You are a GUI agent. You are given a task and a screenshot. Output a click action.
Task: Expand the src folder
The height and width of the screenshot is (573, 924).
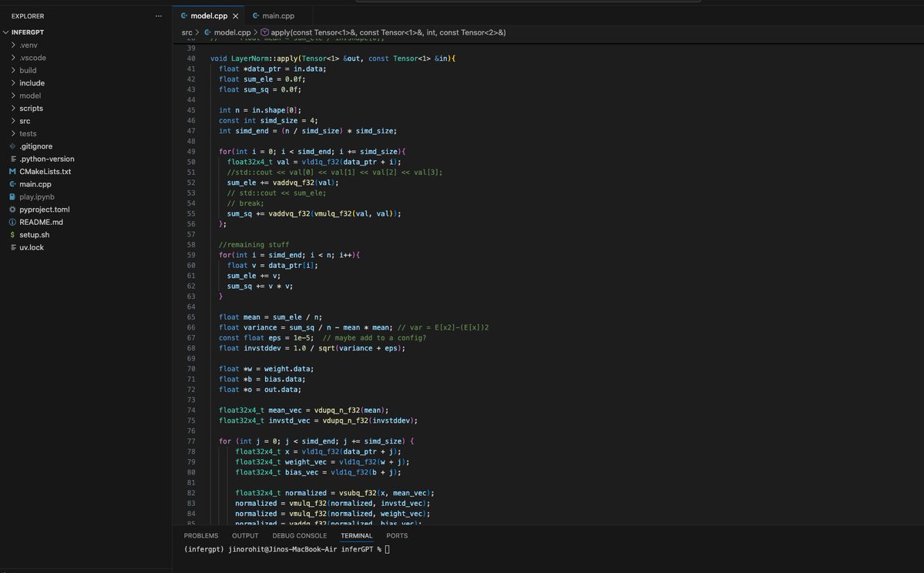point(13,121)
